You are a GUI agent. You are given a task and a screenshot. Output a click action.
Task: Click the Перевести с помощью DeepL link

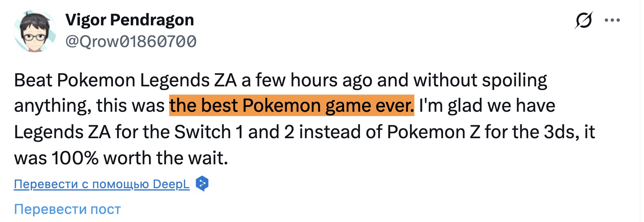102,184
